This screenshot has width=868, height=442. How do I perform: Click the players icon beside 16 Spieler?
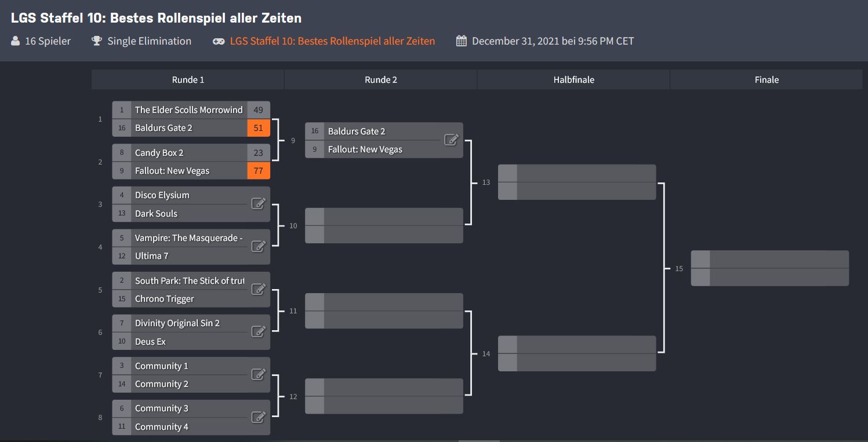click(15, 41)
